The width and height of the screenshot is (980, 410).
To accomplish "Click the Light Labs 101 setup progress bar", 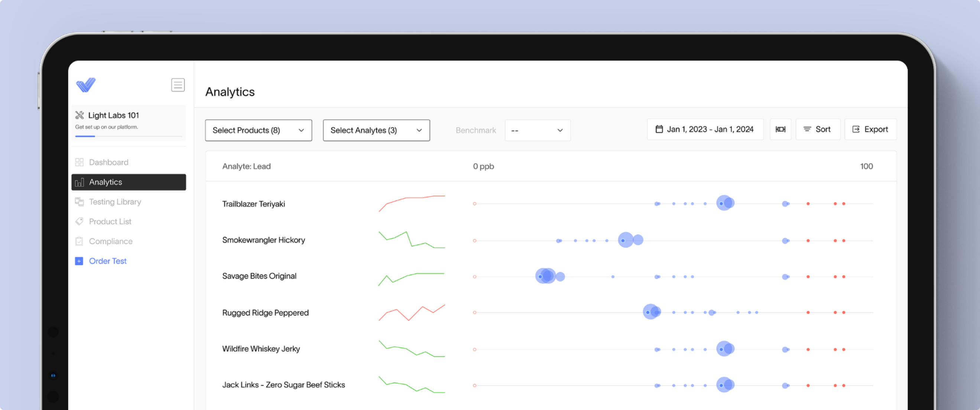I will (129, 136).
